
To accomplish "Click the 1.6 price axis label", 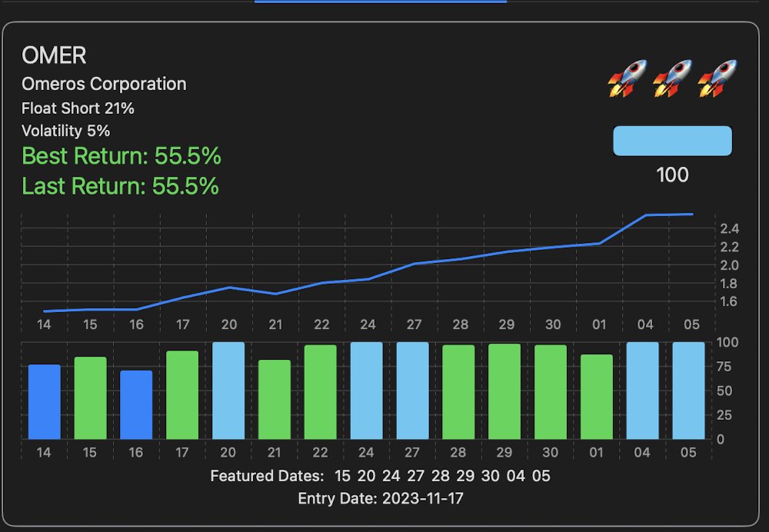I will (x=729, y=301).
